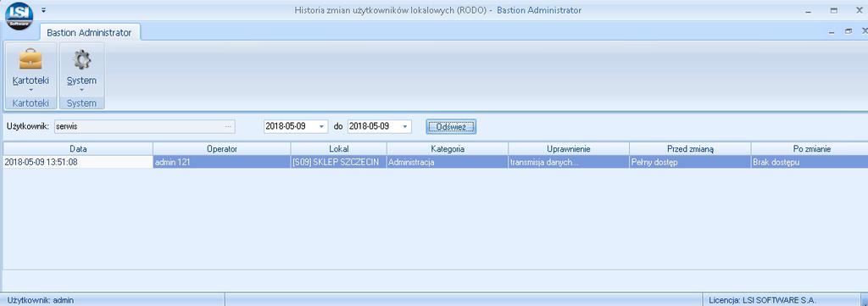Sort by the Data column header

(78, 149)
